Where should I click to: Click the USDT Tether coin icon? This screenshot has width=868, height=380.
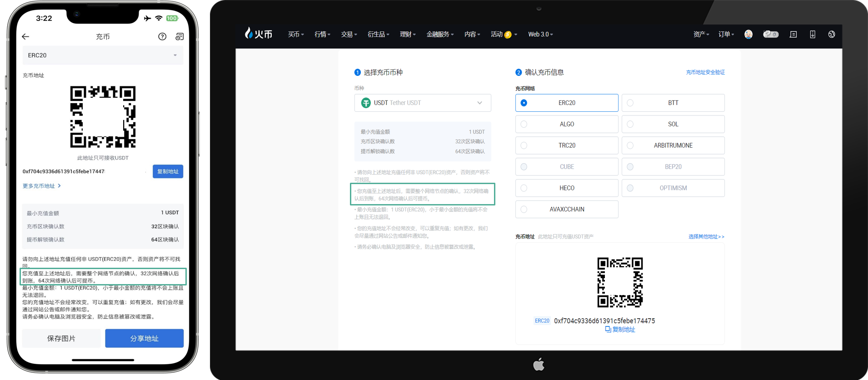click(x=366, y=103)
